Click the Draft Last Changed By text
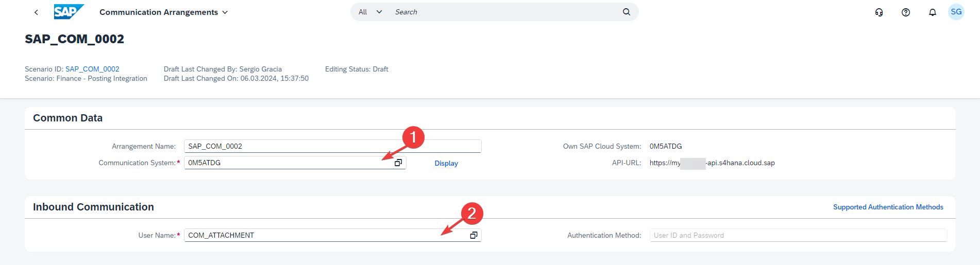This screenshot has height=265, width=980. [x=223, y=69]
